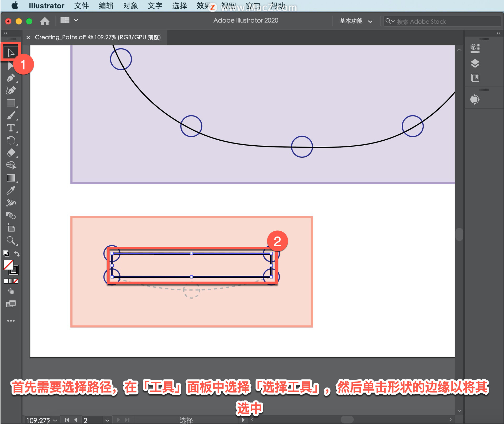Open the 对象 menu

tap(130, 6)
